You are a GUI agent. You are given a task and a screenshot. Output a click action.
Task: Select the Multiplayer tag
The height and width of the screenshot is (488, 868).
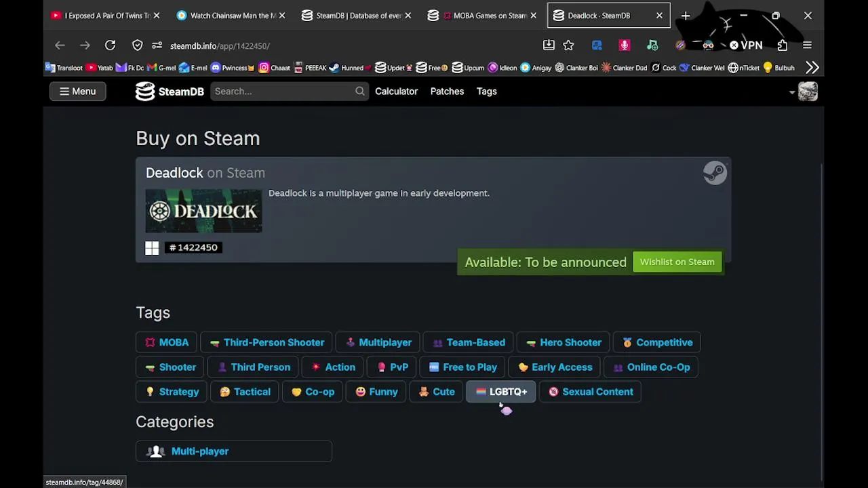coord(378,342)
